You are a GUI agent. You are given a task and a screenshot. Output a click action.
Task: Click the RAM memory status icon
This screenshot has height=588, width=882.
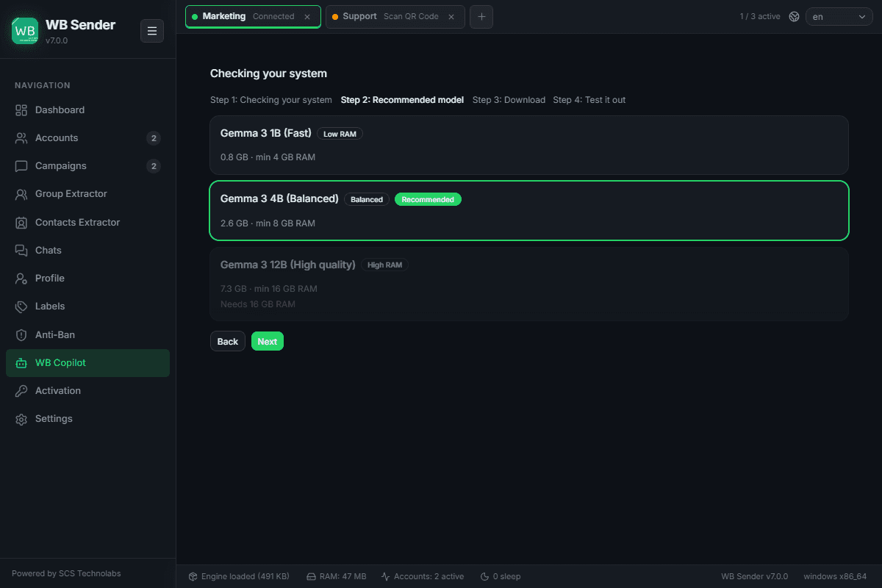pos(311,576)
